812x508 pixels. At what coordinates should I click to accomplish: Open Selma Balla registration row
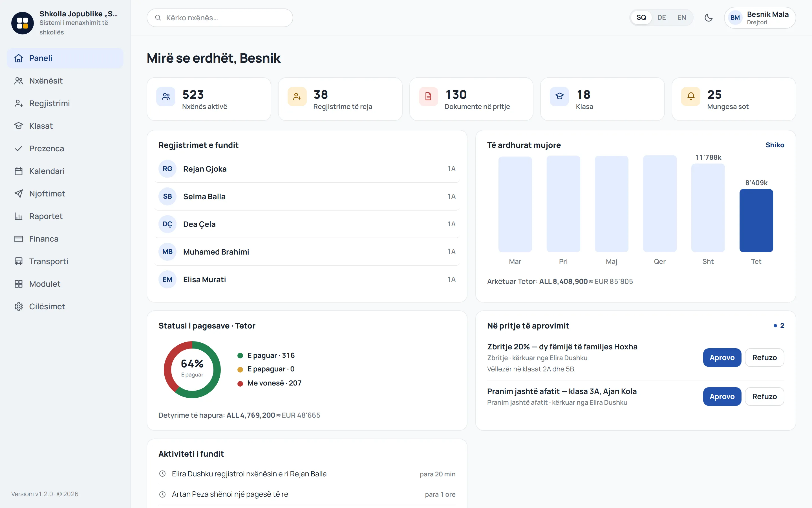[307, 196]
